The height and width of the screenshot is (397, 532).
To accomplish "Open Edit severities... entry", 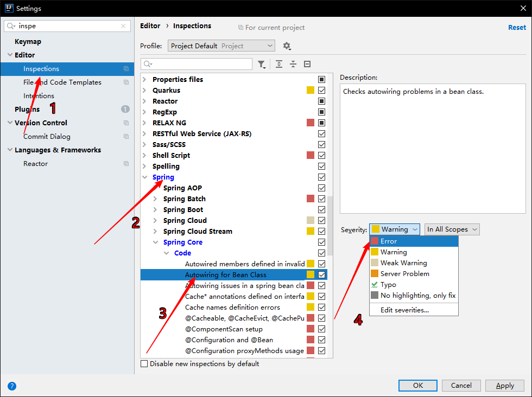I will (x=414, y=310).
